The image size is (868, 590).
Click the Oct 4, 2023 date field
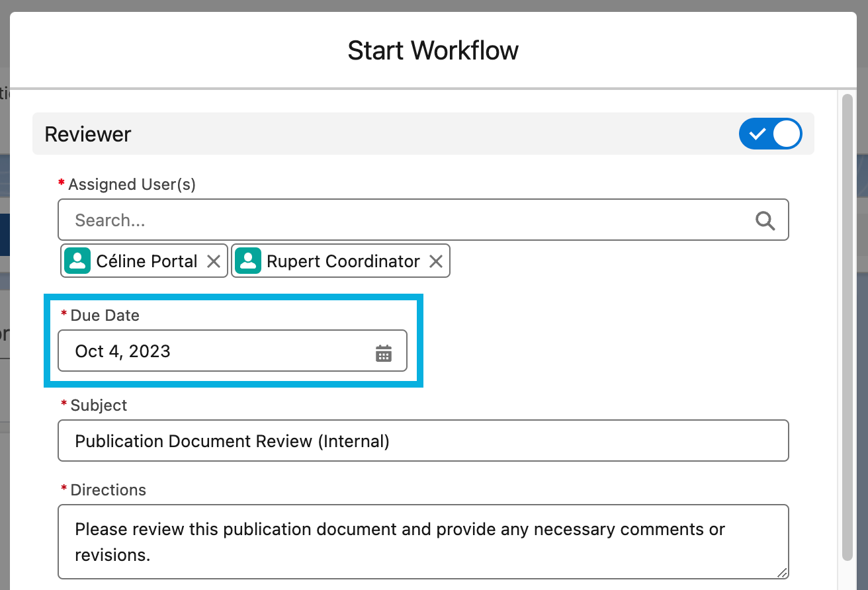212,351
